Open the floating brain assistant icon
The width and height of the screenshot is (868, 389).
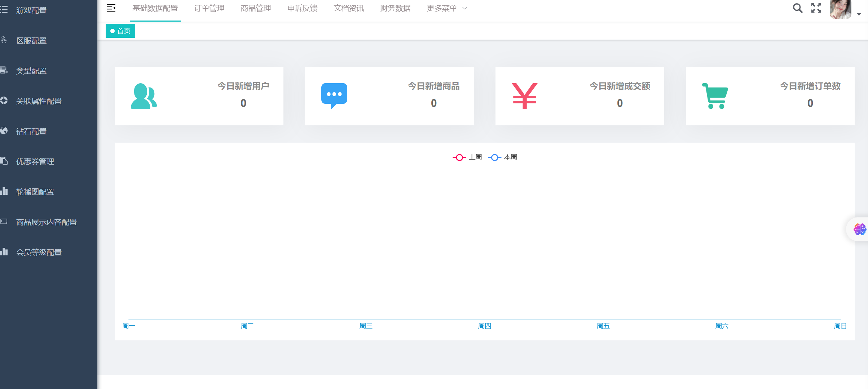pos(859,229)
